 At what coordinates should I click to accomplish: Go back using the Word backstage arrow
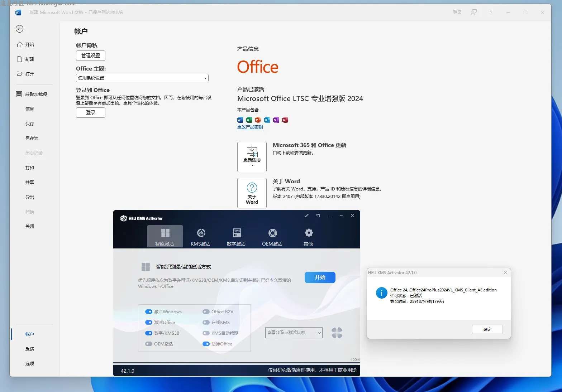click(20, 29)
